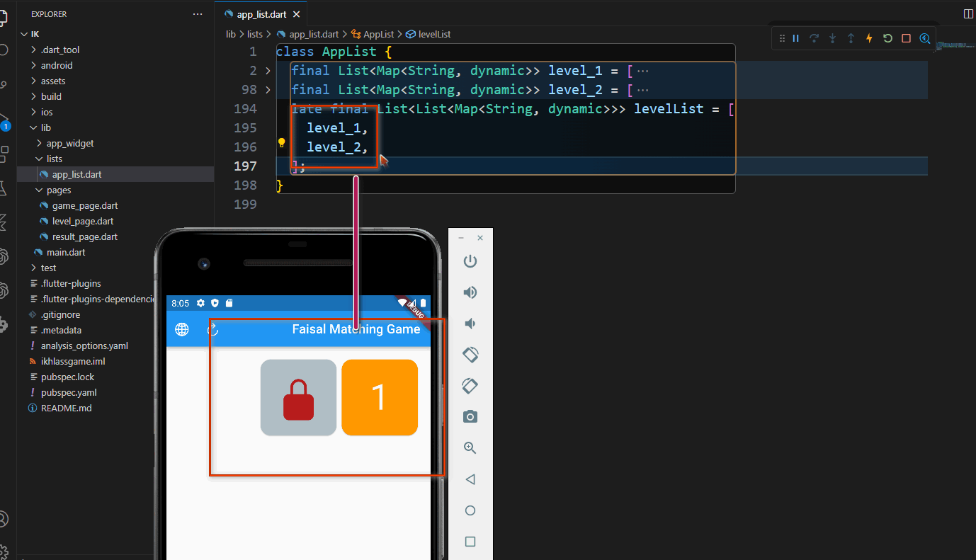Switch to the app_list.dart editor tab
Screen dimensions: 976x560
tap(262, 13)
